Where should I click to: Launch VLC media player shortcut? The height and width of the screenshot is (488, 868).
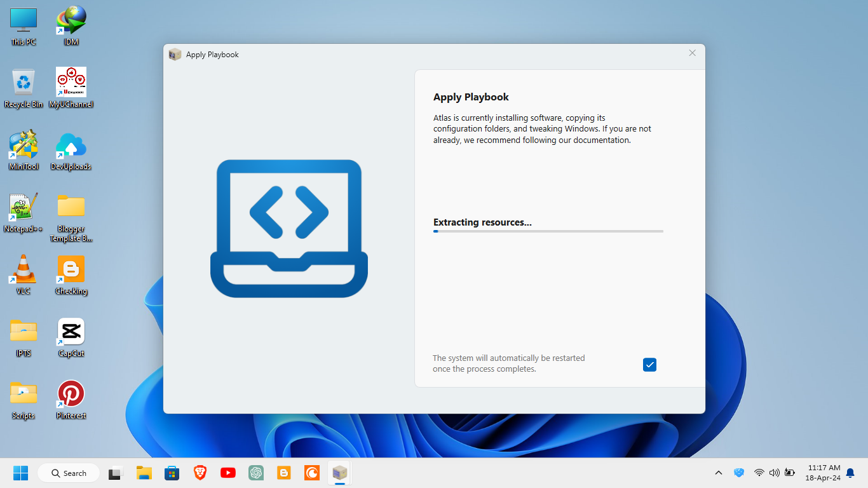tap(24, 275)
